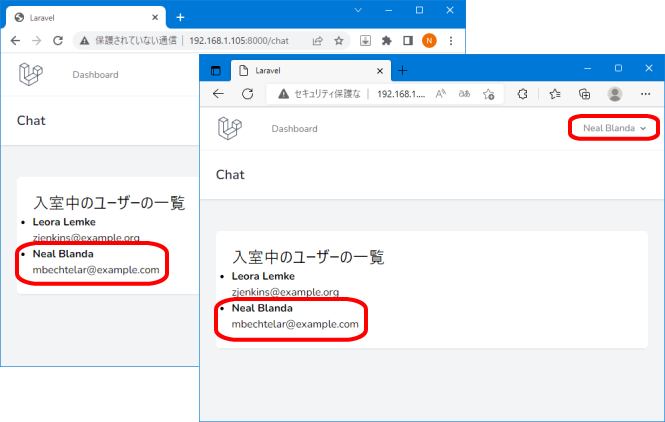Add page to favorites in Edge
Screen dimensions: 665x422
489,94
